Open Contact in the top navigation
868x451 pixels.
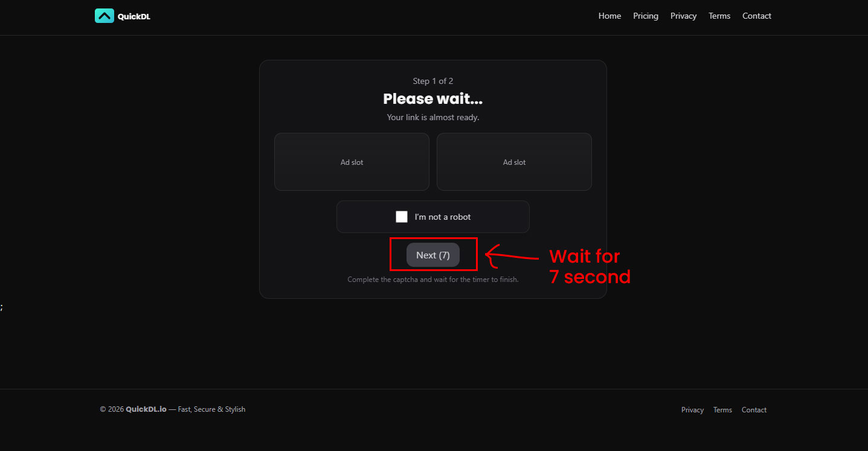tap(756, 16)
